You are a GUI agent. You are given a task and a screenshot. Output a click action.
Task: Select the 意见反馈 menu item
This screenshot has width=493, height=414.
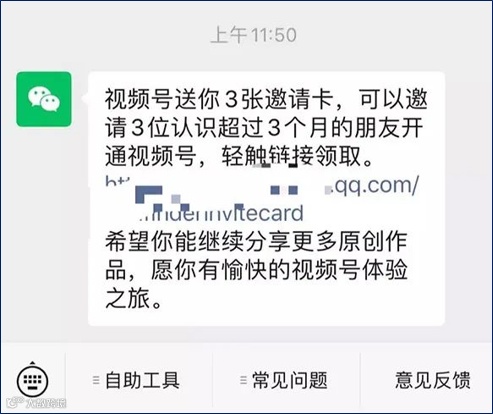432,380
